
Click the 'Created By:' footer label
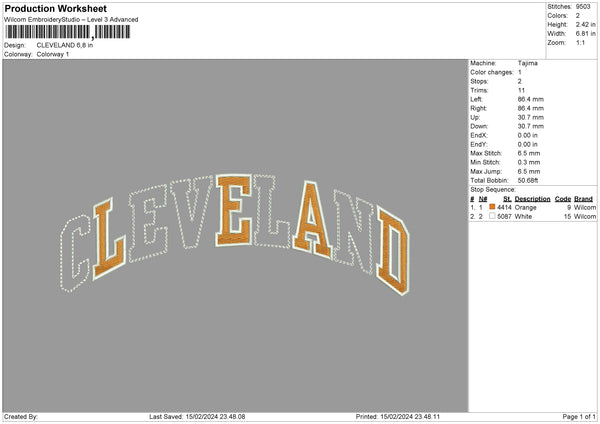[x=21, y=417]
